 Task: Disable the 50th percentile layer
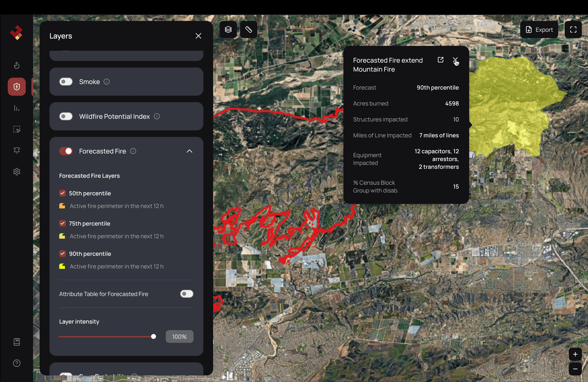63,193
